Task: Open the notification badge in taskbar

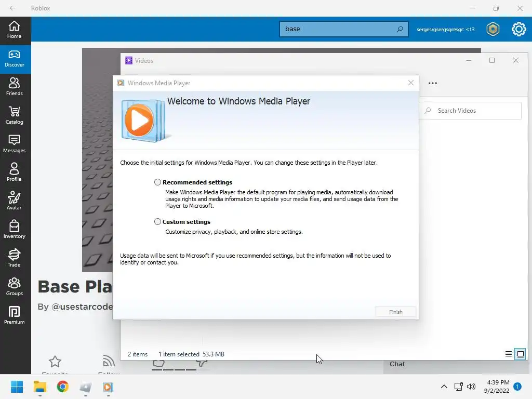Action: point(517,387)
